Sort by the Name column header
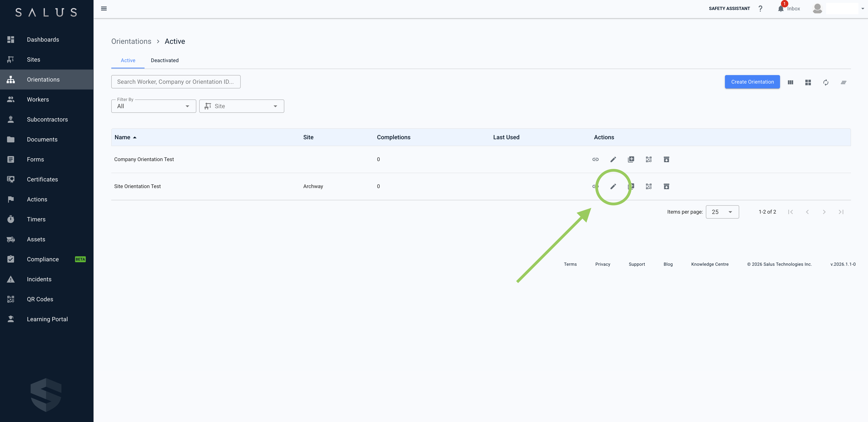The height and width of the screenshot is (422, 868). point(123,137)
